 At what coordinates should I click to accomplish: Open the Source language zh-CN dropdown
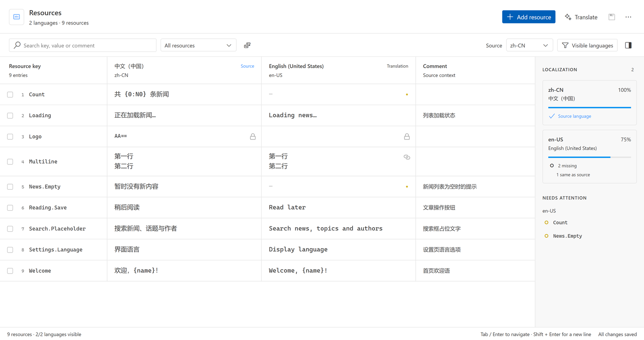(x=529, y=45)
